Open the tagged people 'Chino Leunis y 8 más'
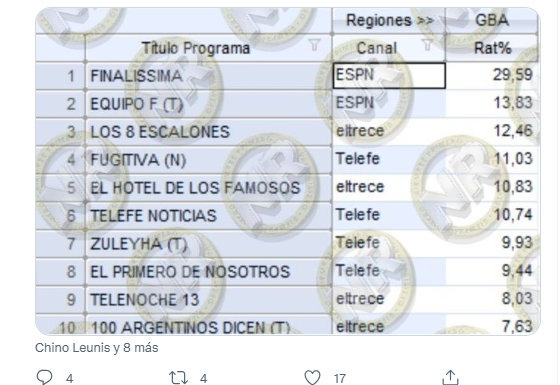The width and height of the screenshot is (560, 385). pos(96,348)
